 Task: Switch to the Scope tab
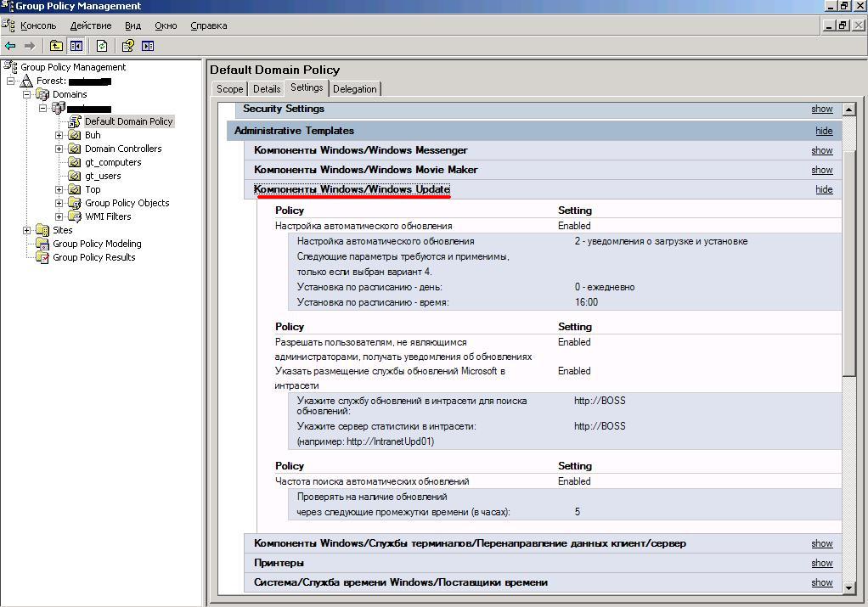(x=229, y=89)
